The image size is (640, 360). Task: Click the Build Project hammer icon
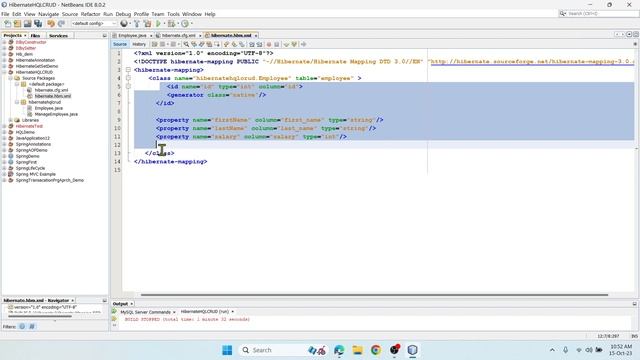coord(137,24)
